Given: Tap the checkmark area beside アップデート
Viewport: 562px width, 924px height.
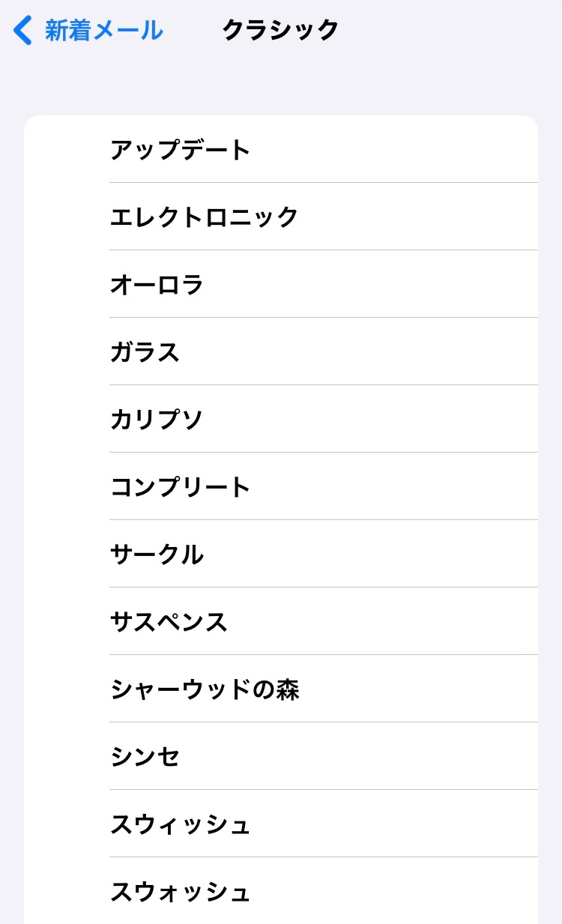Looking at the screenshot, I should pyautogui.click(x=67, y=150).
